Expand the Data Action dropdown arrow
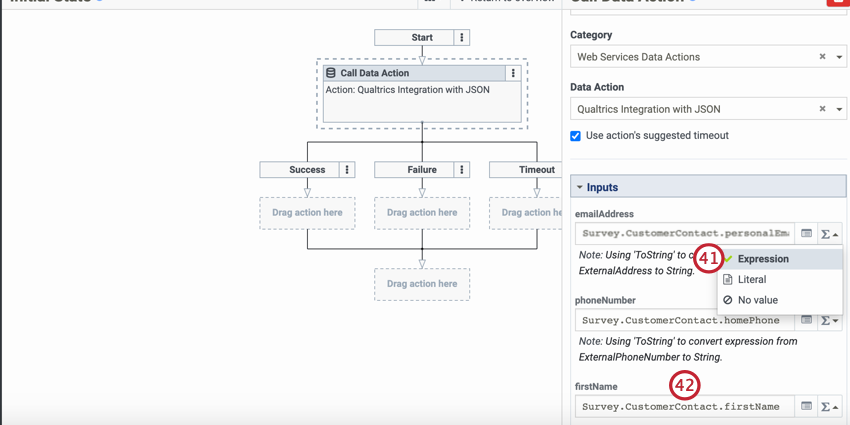Screen dimensions: 850x425 click(839, 109)
